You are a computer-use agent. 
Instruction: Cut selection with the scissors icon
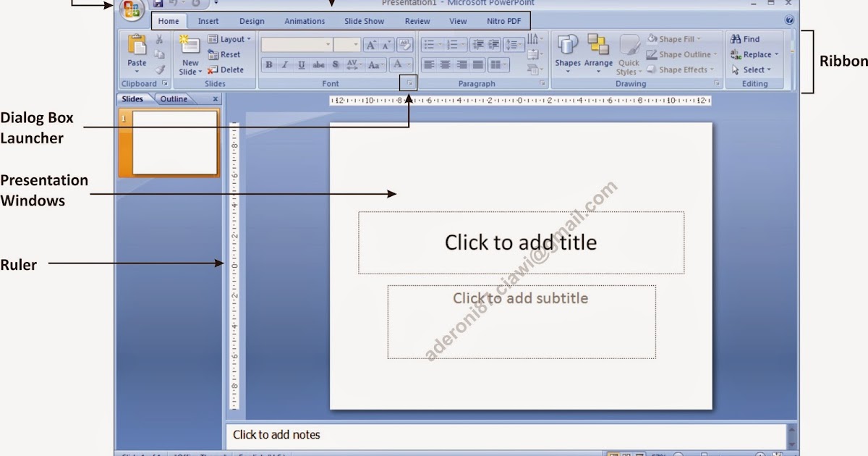coord(159,40)
